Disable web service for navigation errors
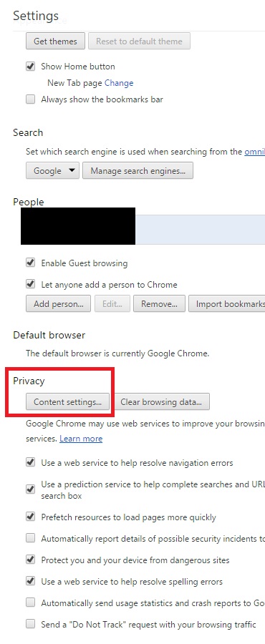 point(30,463)
